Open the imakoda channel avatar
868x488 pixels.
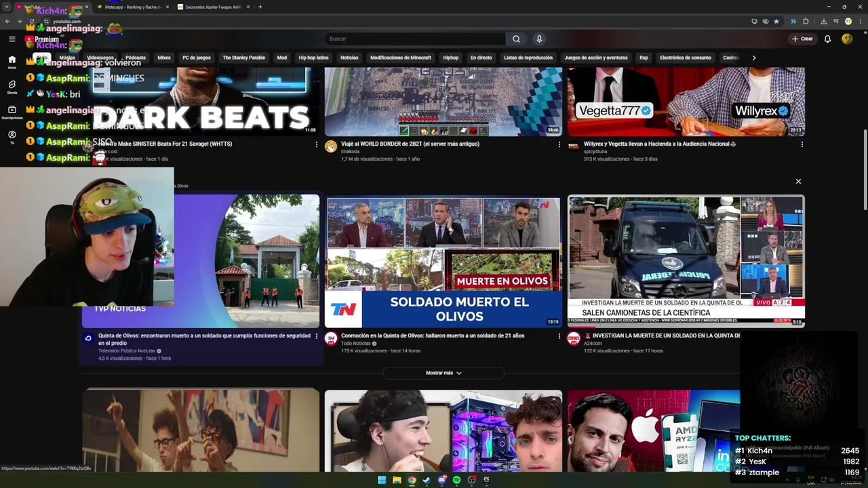point(331,146)
